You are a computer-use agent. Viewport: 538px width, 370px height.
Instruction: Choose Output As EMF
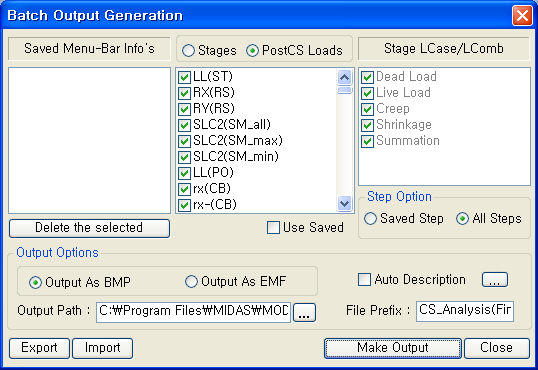[191, 281]
